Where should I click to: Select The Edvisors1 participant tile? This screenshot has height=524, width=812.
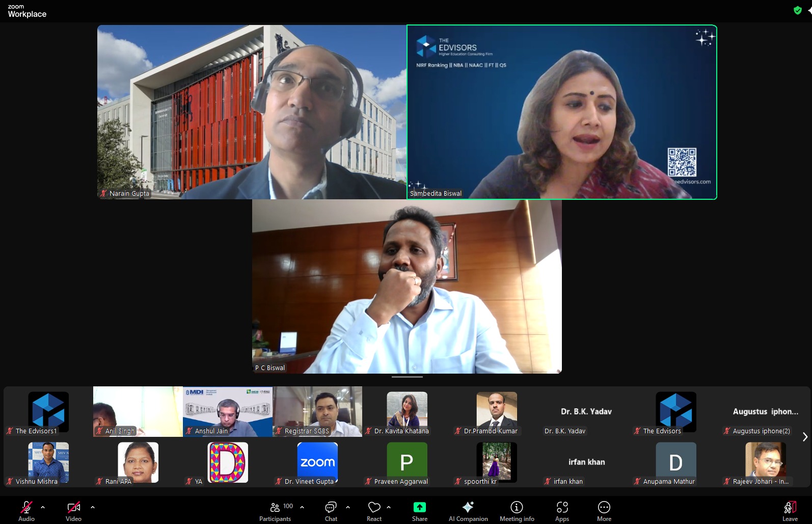[48, 412]
